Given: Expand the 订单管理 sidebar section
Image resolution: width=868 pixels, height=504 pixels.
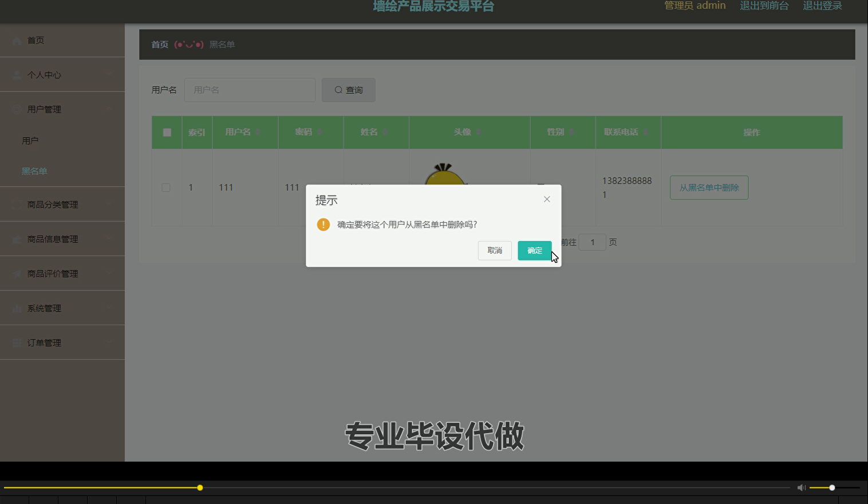Looking at the screenshot, I should tap(109, 342).
